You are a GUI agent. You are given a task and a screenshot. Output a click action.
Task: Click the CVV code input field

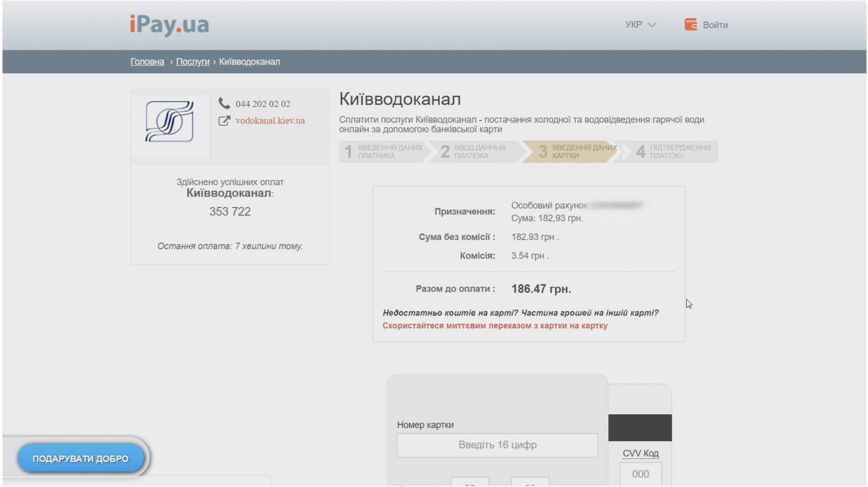pos(641,474)
